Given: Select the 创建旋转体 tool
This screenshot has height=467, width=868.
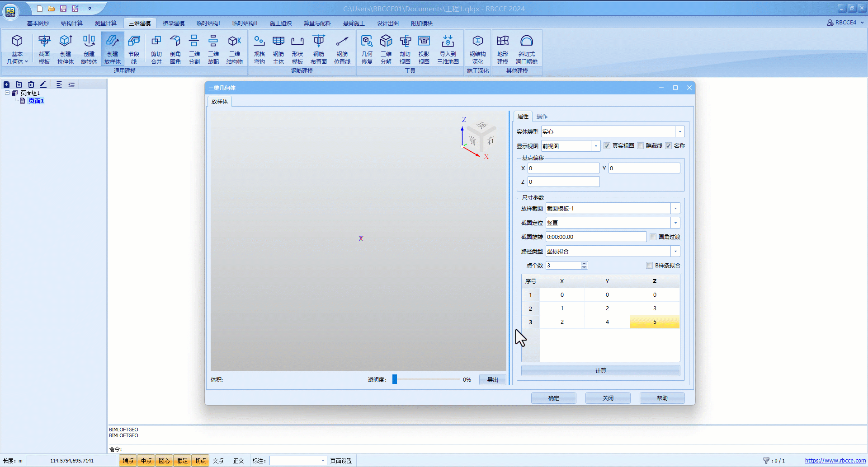Looking at the screenshot, I should (89, 49).
